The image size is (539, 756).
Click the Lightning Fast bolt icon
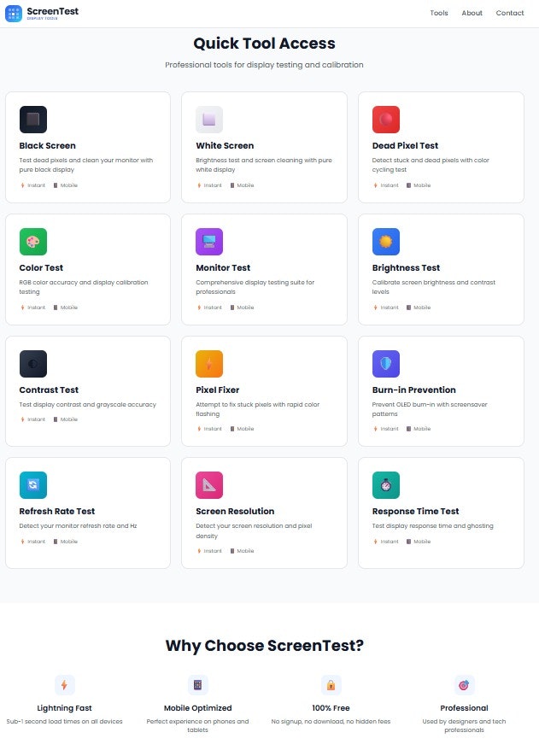(x=64, y=683)
